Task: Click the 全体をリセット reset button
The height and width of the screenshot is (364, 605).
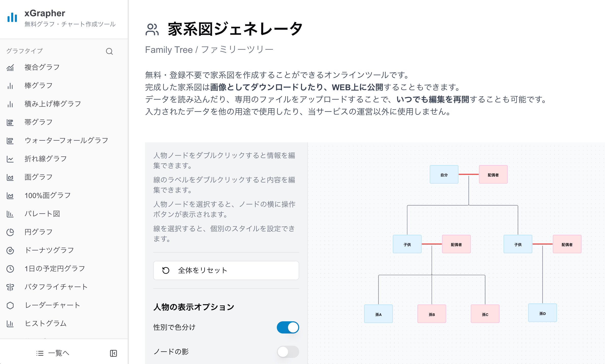Action: click(x=226, y=270)
